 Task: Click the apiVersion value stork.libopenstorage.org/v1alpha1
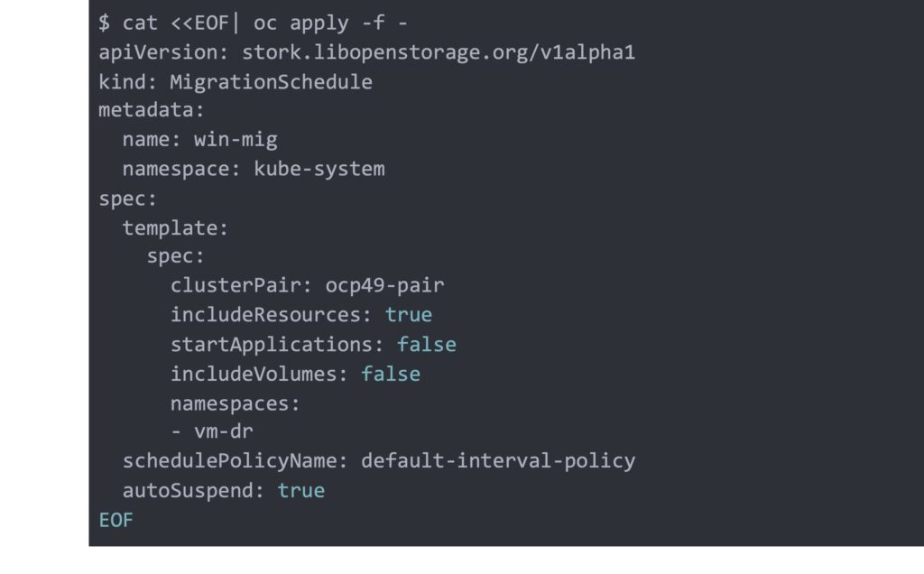439,52
